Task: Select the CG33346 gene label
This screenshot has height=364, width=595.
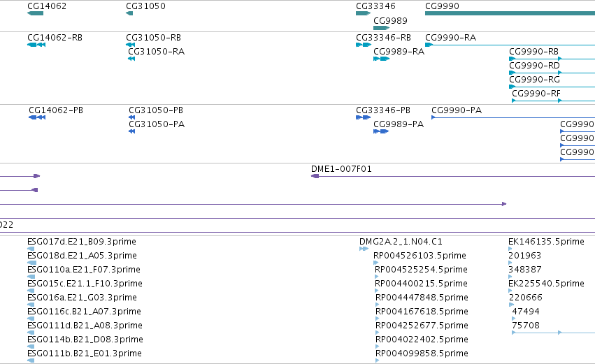Action: click(x=375, y=6)
